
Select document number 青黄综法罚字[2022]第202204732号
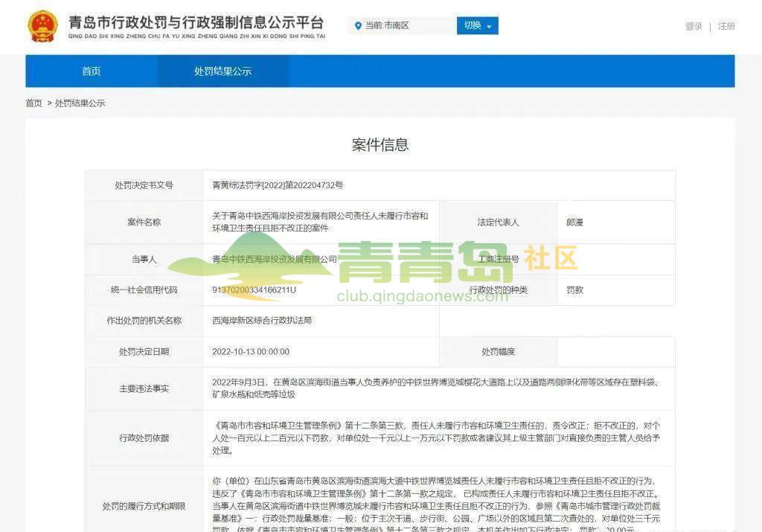click(278, 185)
